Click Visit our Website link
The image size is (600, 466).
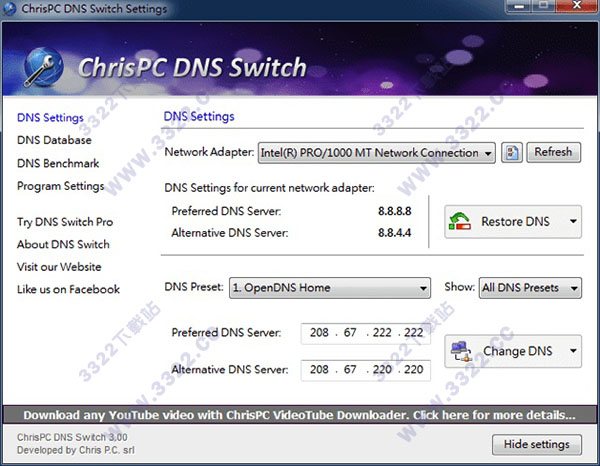[x=59, y=267]
